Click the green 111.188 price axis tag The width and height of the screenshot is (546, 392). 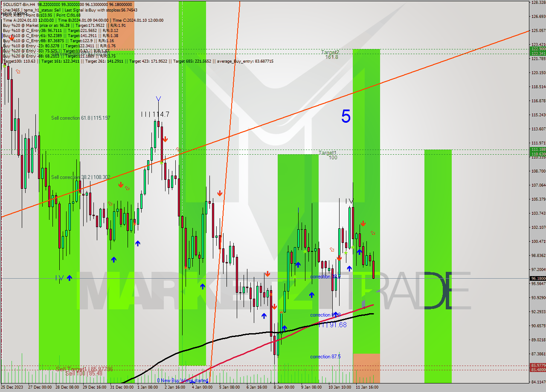coord(537,150)
